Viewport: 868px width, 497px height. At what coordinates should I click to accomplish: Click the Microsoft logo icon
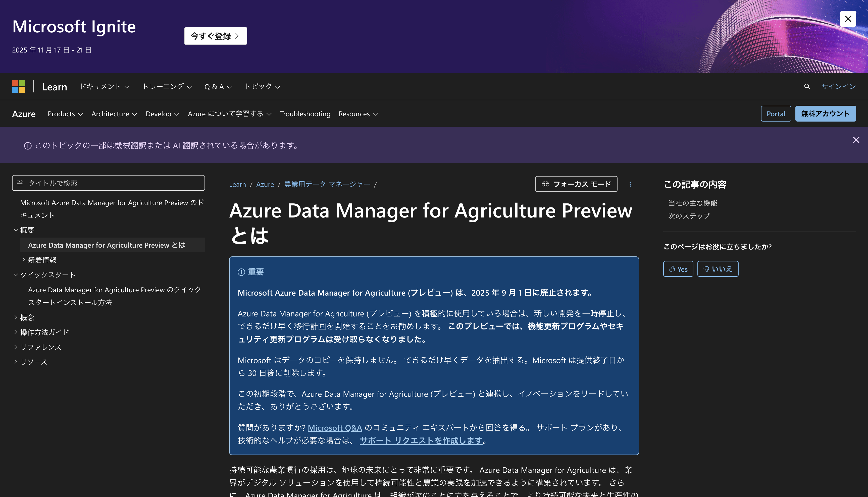(18, 86)
